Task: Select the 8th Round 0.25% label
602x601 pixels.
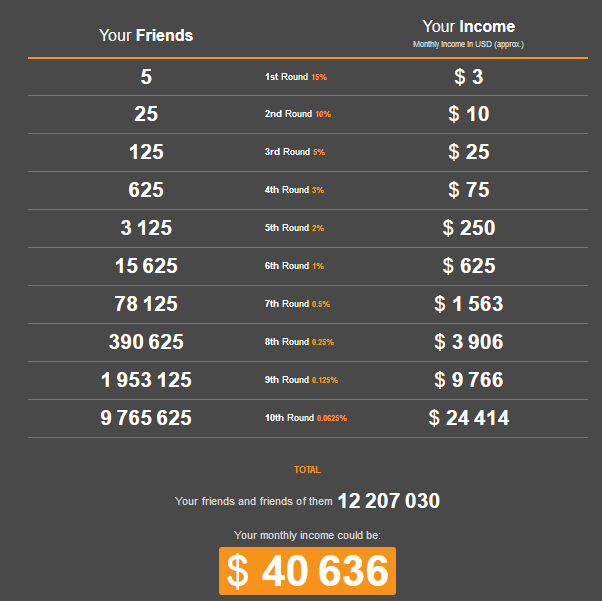Action: [x=299, y=342]
